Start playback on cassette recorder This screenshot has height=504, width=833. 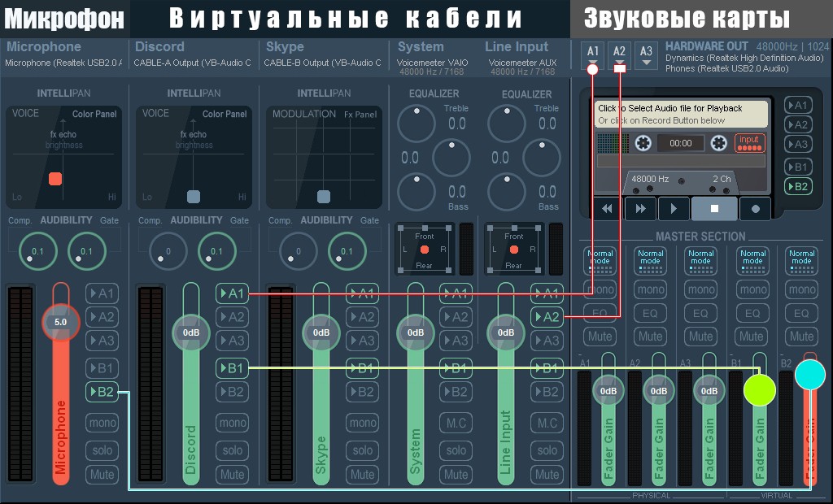tap(674, 209)
